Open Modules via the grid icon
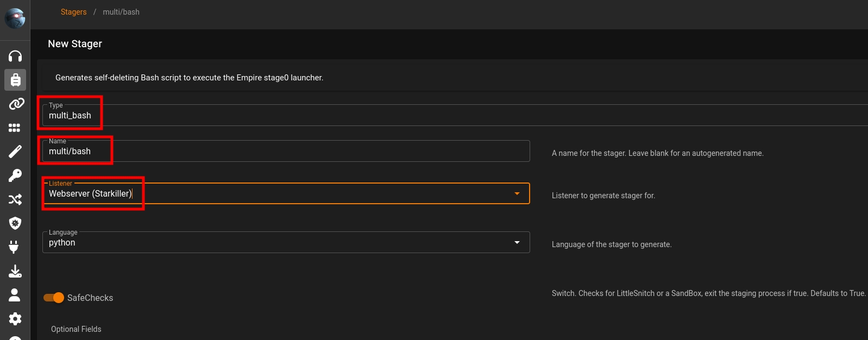This screenshot has height=340, width=868. tap(15, 128)
